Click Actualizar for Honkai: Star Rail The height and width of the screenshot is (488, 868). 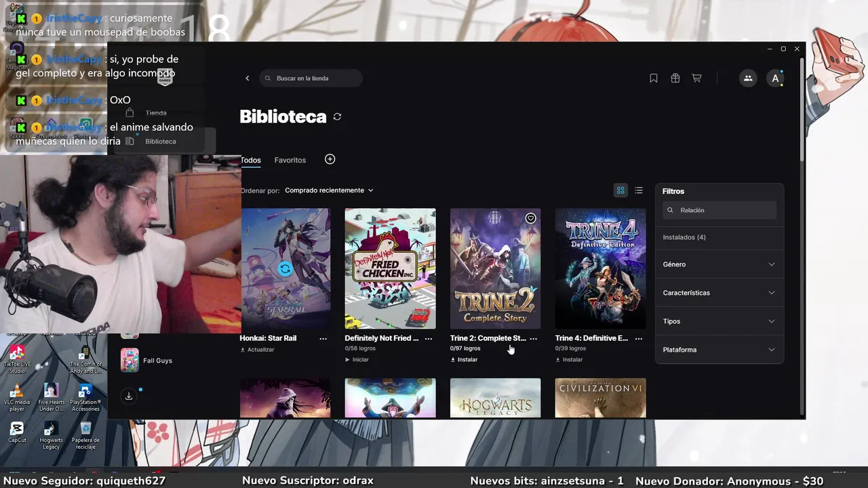pos(257,350)
